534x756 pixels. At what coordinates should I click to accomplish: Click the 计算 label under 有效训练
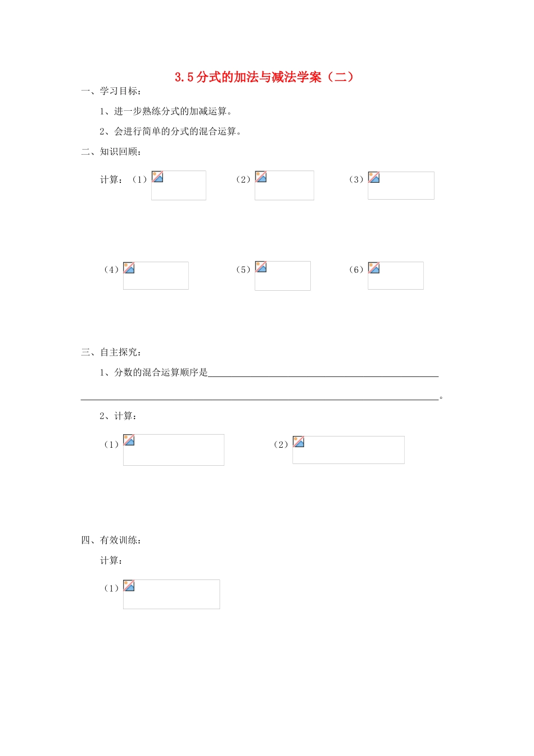point(111,560)
